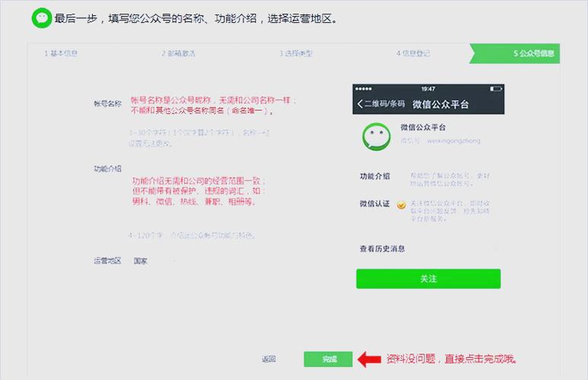Click the 19:47 time in phone preview

coord(427,89)
